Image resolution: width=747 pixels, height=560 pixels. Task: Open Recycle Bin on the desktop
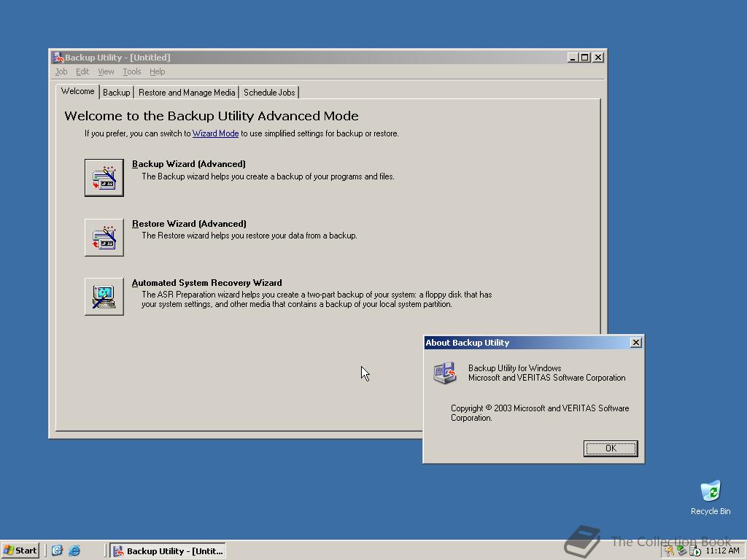click(x=711, y=497)
